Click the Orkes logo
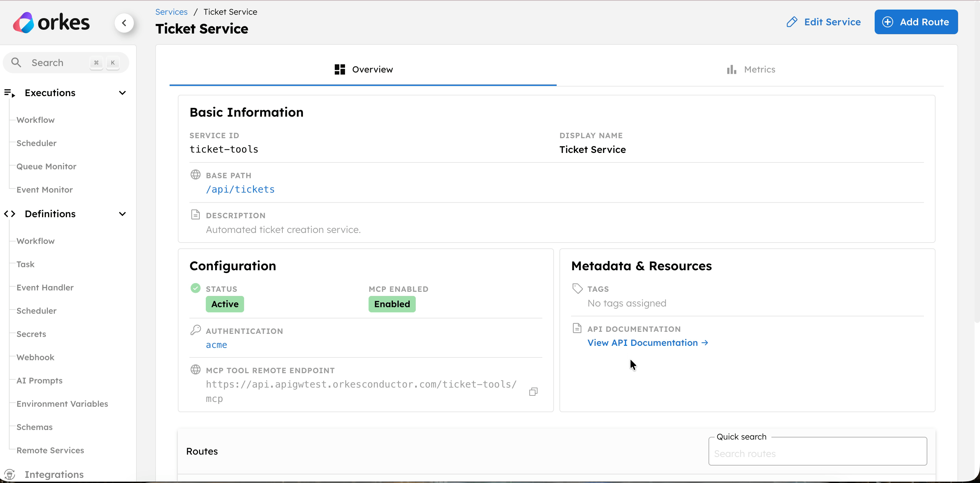Screen dimensions: 980x483 (51, 22)
